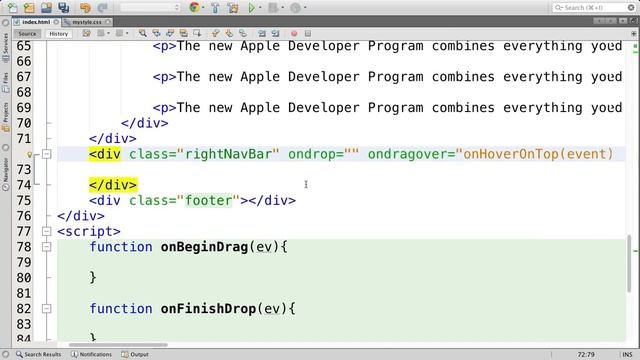Click the INS insert mode indicator
The width and height of the screenshot is (640, 360).
coord(627,354)
